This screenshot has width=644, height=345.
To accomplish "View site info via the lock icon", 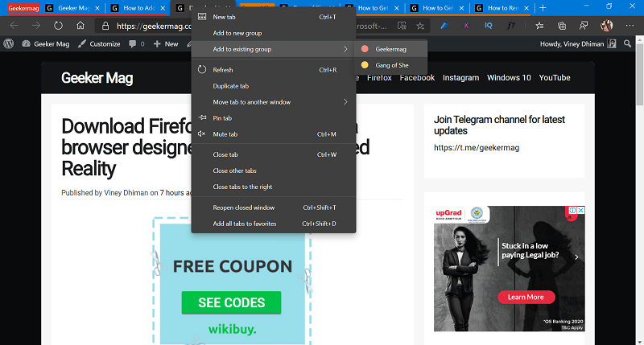I will pos(105,26).
